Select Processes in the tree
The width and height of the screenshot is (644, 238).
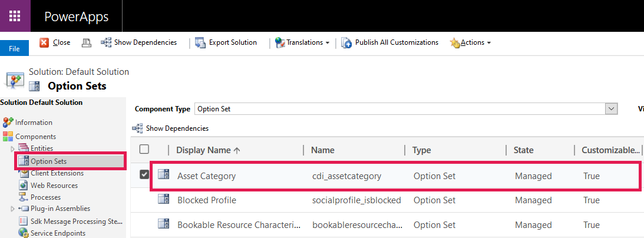click(x=45, y=197)
